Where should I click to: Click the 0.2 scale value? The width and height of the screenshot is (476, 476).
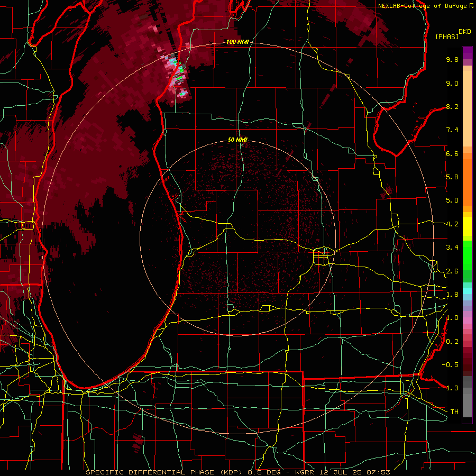[x=452, y=342]
